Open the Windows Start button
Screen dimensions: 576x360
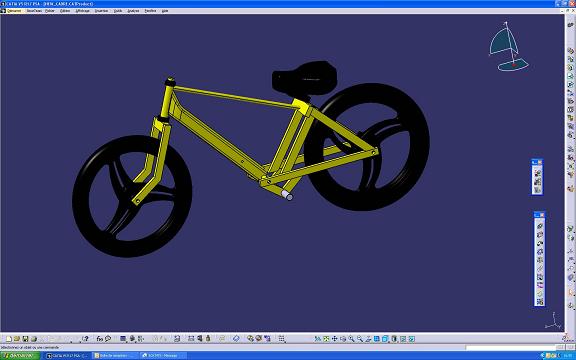19,356
